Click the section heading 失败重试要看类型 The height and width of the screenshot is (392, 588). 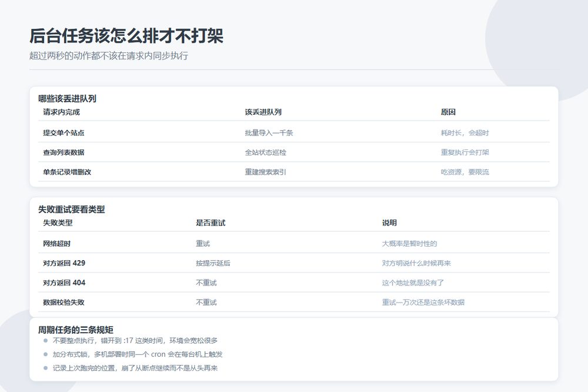(72, 209)
